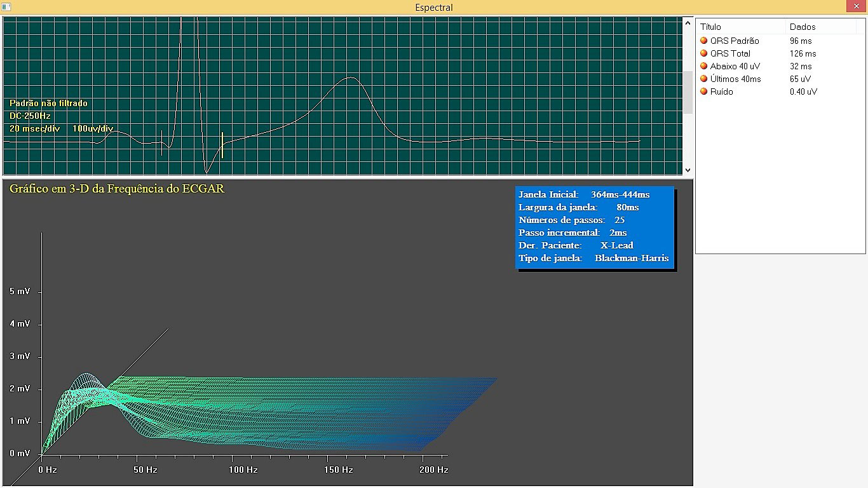Screen dimensions: 868x488
Task: Click the Tipo de janela Blackman-Harris line
Action: [x=593, y=258]
